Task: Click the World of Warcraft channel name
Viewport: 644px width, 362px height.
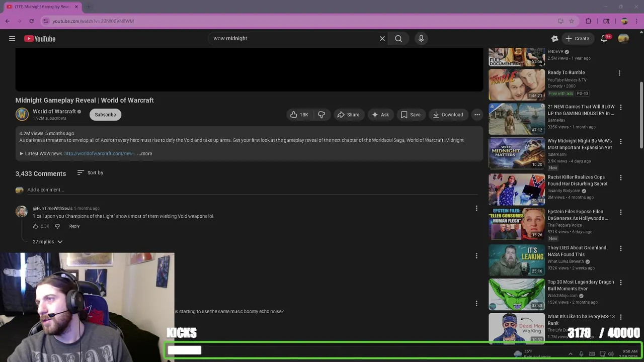Action: pos(54,112)
